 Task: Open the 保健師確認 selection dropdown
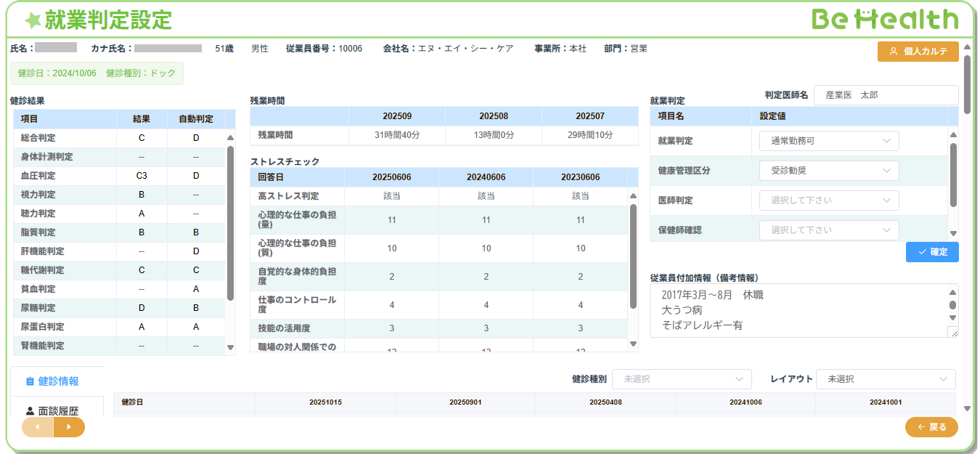coord(829,230)
